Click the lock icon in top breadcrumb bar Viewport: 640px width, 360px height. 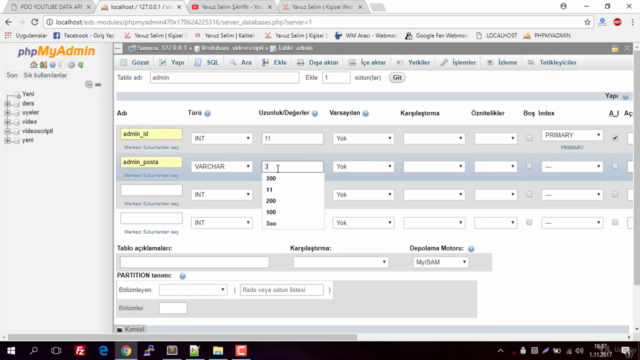click(x=615, y=49)
